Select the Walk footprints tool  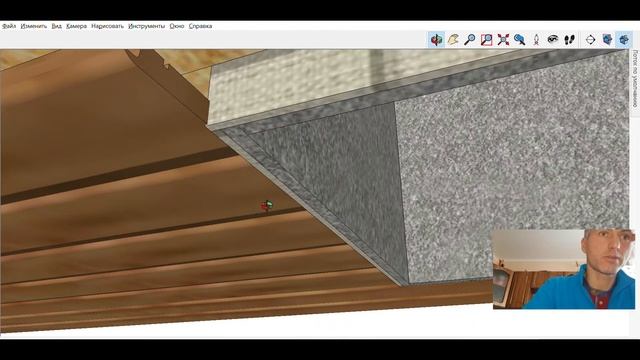(569, 40)
